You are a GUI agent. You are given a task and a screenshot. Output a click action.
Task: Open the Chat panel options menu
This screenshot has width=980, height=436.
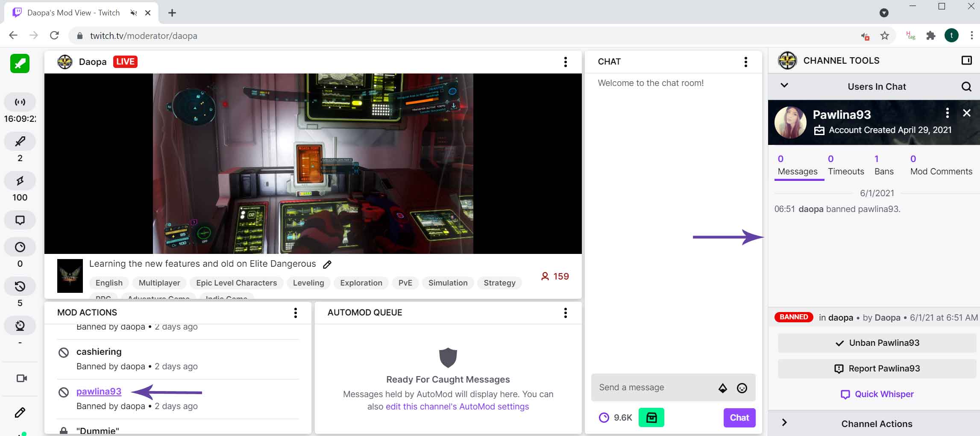[x=745, y=62]
